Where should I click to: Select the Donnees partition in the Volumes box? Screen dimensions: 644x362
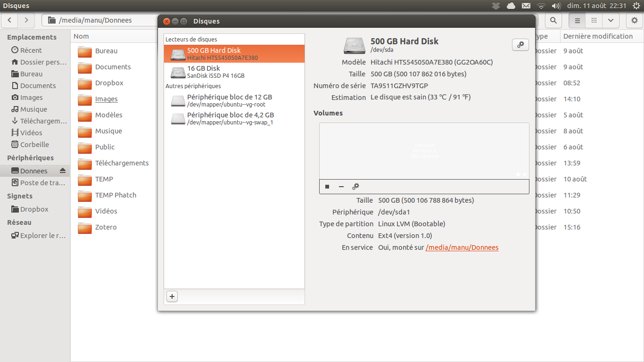[424, 151]
